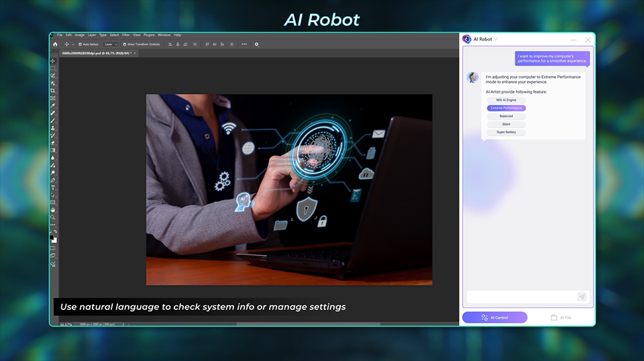
Task: Expand the Move tool preset picker arrow
Action: point(73,44)
